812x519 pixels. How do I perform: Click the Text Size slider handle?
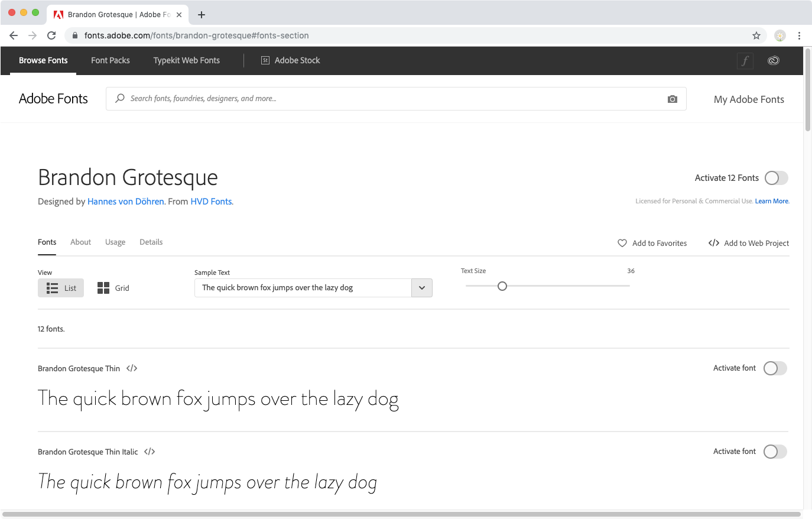click(502, 286)
